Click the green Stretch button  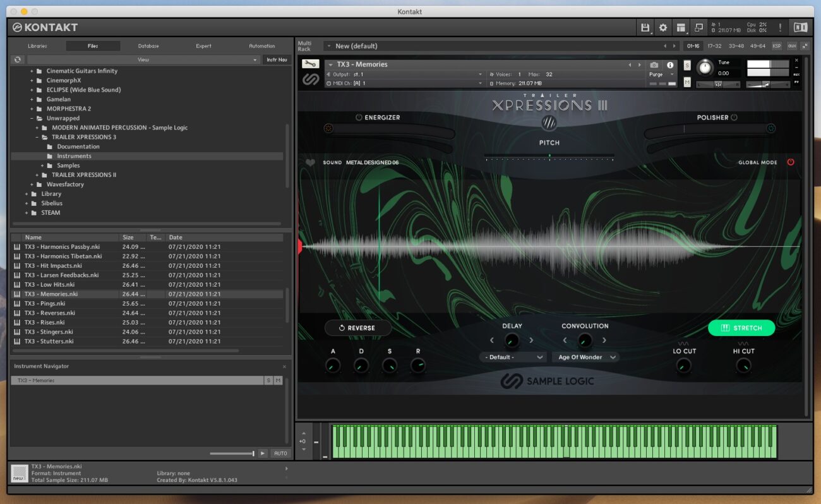[x=741, y=328]
